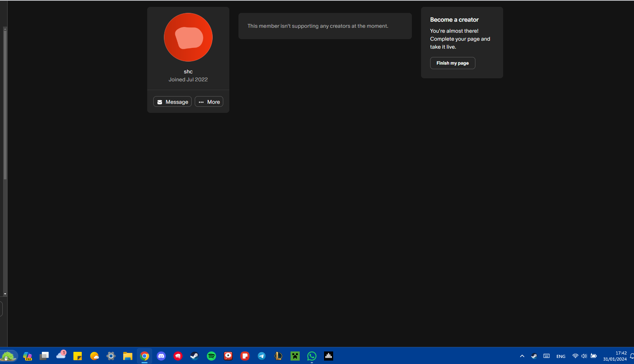Launch Minecraft from the taskbar
Screen dimensions: 634x364
[x=295, y=356]
